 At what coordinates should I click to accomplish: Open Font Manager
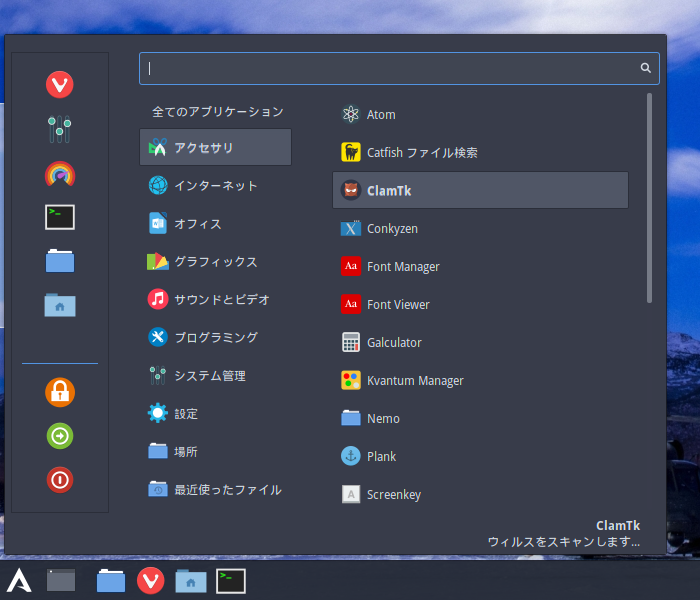pos(480,267)
